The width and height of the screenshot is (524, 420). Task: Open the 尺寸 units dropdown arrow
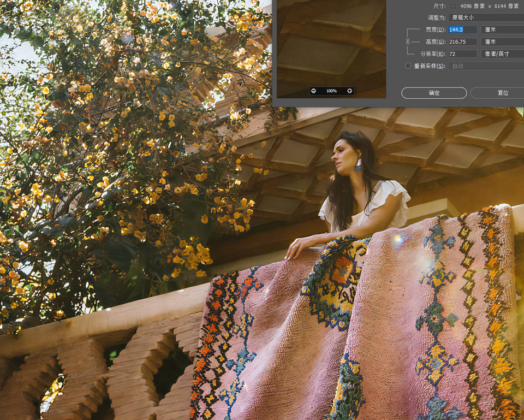coord(453,6)
